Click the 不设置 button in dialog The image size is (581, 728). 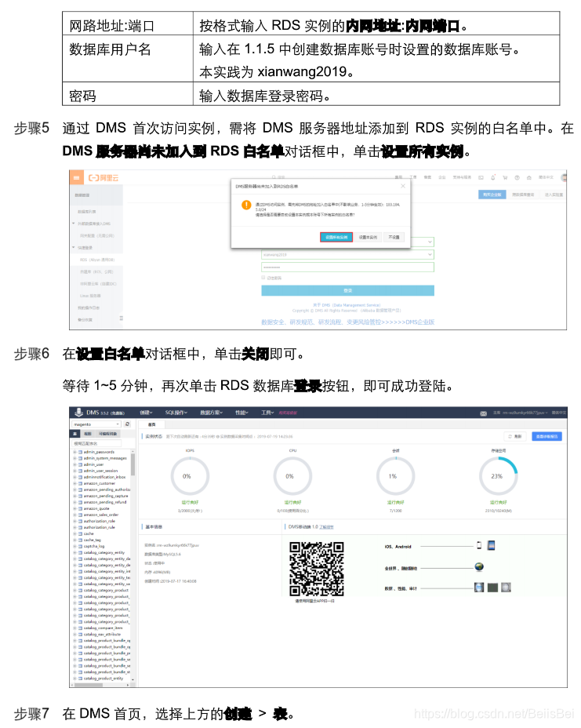click(394, 237)
